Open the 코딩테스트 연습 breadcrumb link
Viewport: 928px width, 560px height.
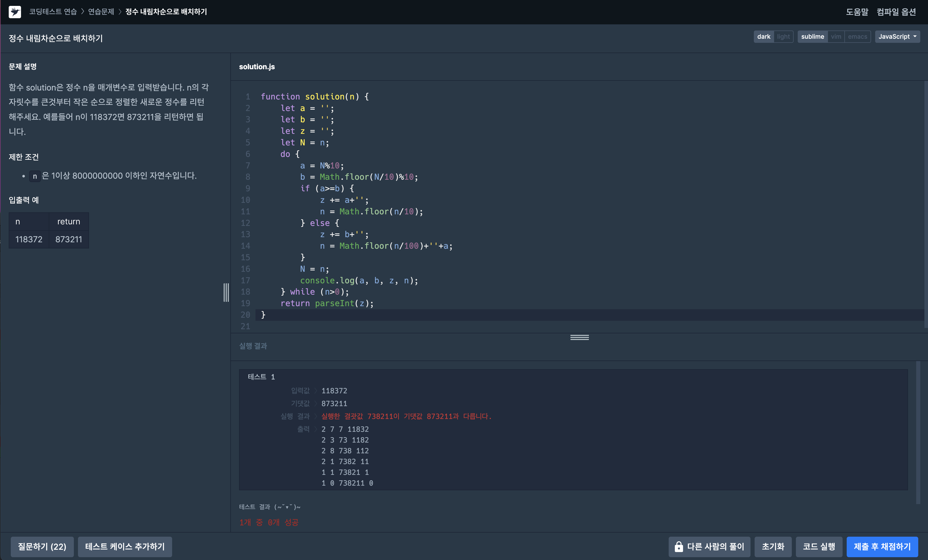coord(53,12)
